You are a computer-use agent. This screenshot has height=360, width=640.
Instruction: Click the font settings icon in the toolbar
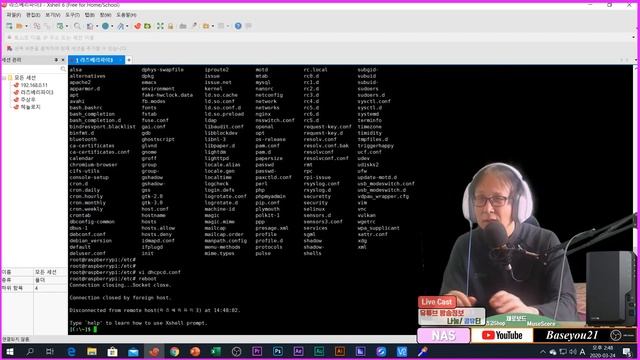pyautogui.click(x=120, y=26)
